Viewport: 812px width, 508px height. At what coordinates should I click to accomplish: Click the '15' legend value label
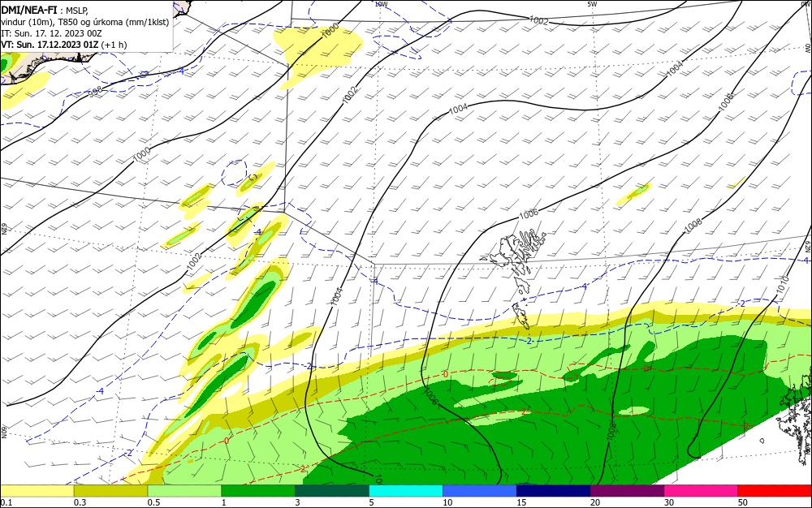click(521, 502)
